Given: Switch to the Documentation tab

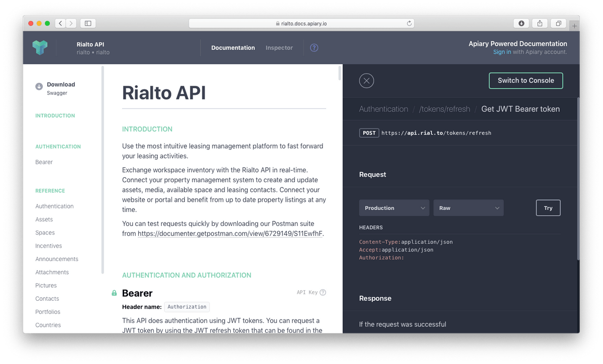Looking at the screenshot, I should point(233,48).
